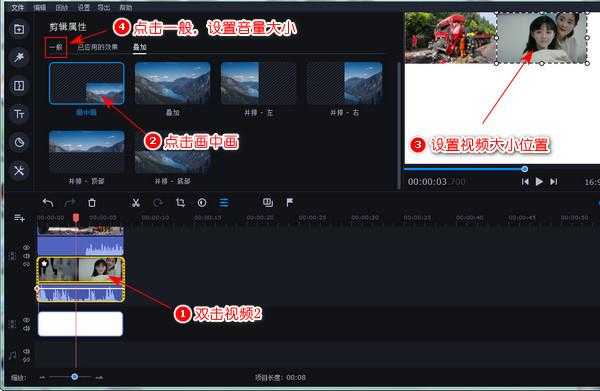Viewport: 600px width, 391px height.
Task: Open the 帮助 menu
Action: [126, 7]
